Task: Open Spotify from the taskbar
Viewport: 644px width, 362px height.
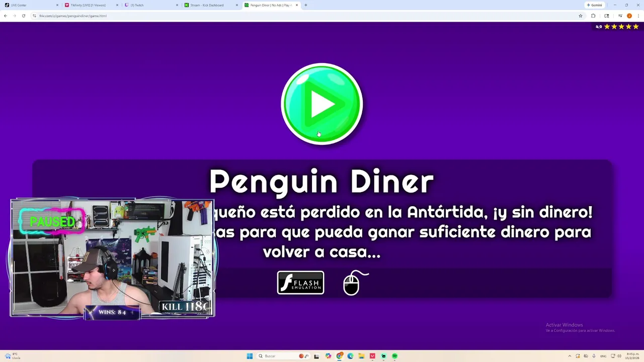Action: [394, 356]
